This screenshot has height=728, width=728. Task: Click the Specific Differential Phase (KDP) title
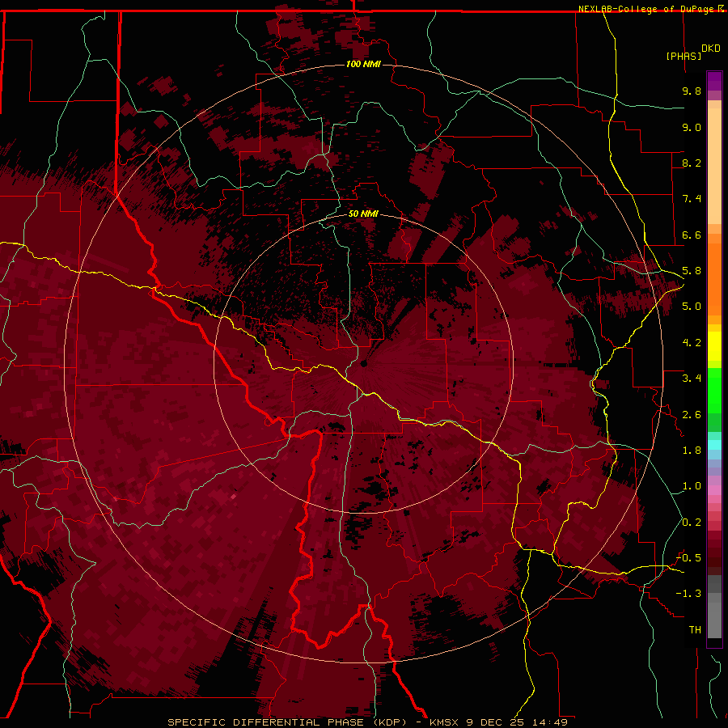click(x=287, y=722)
